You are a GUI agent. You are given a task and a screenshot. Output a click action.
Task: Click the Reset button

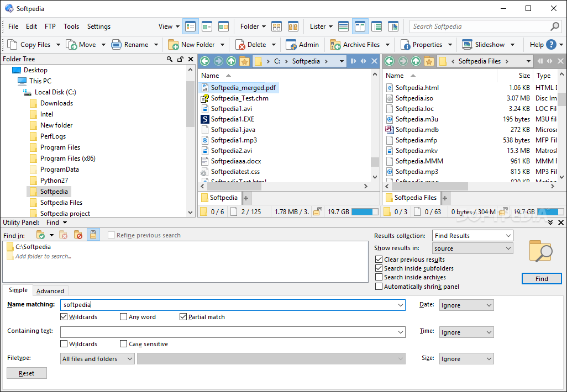27,373
